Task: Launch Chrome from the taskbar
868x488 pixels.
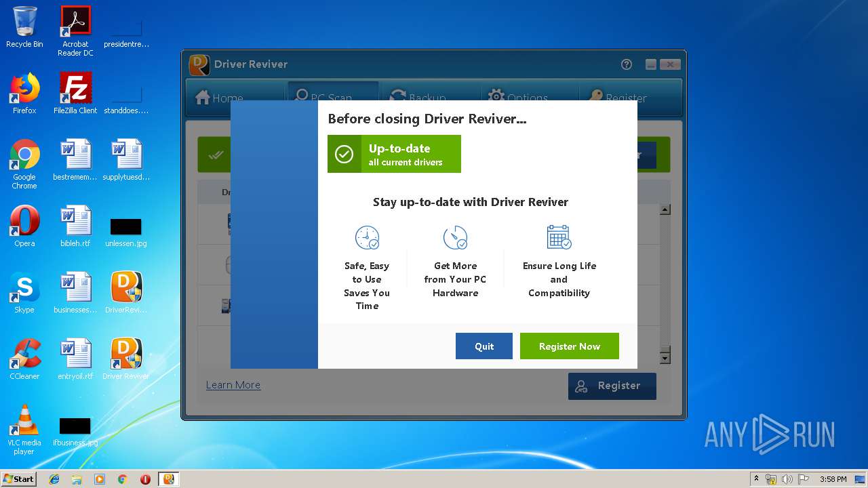Action: point(123,479)
